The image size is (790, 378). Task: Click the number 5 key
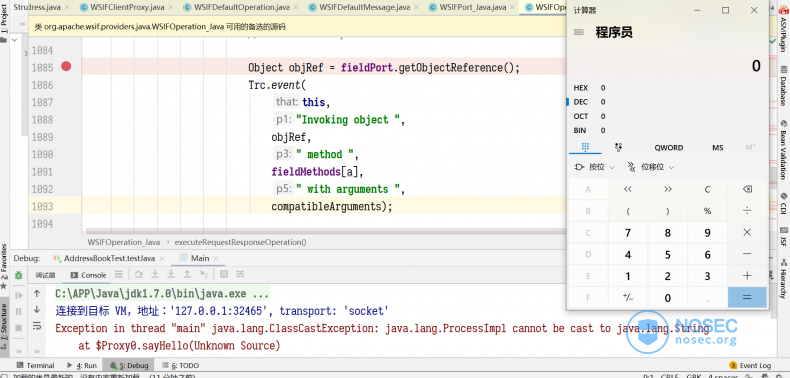pyautogui.click(x=668, y=255)
